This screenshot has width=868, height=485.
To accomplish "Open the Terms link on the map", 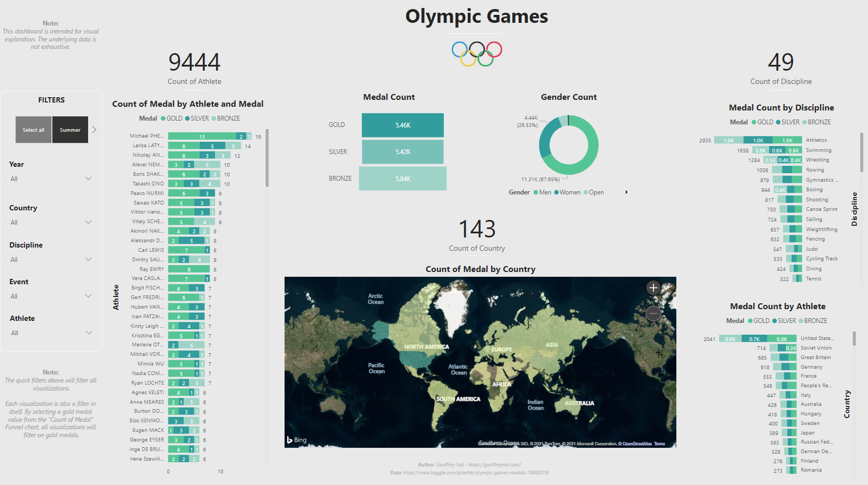I will tap(659, 444).
